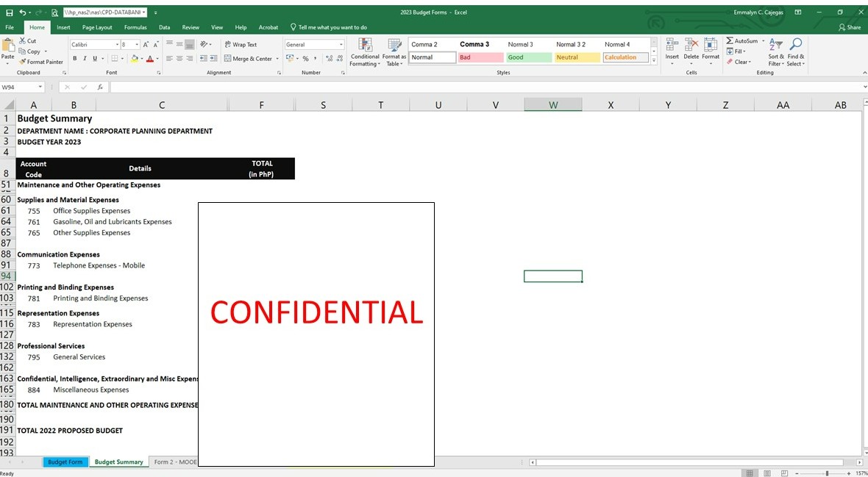Open the Formulas ribbon tab
Screen dimensions: 868x477
pos(135,27)
